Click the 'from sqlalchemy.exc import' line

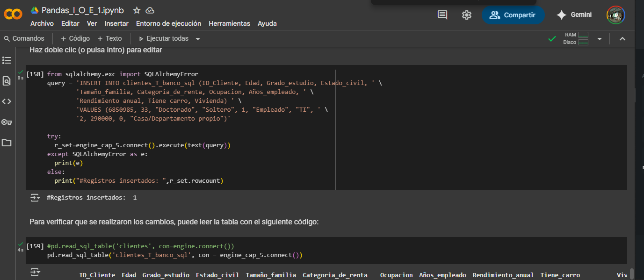point(123,74)
